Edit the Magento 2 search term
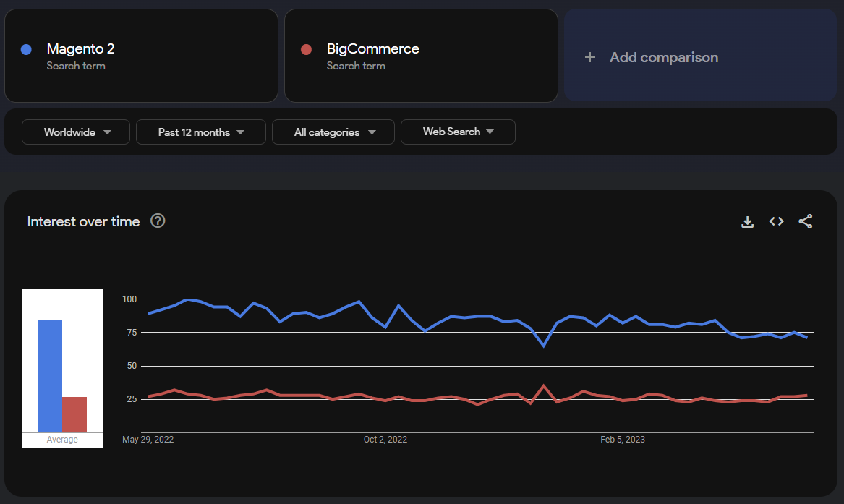Screen dimensions: 844x504 point(141,56)
